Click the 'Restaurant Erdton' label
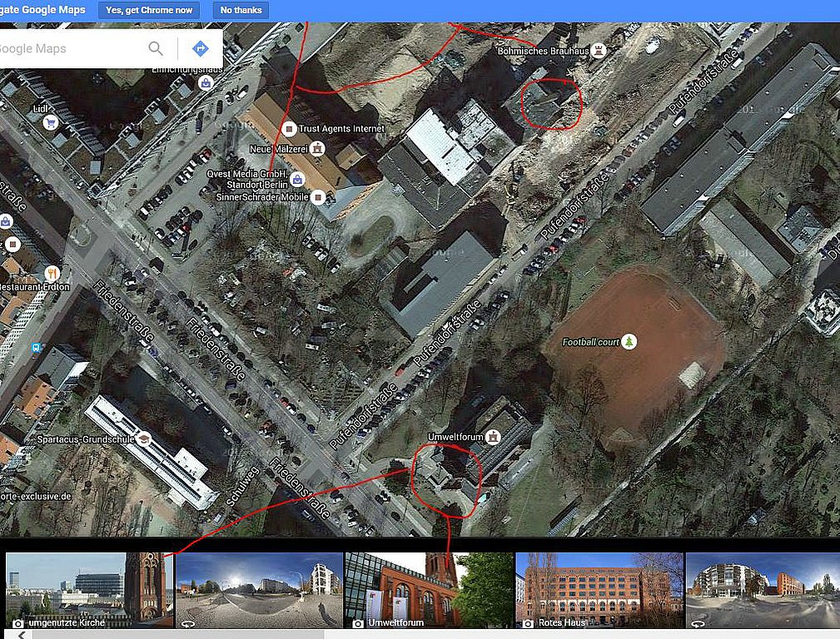Screen dimensions: 840x639 point(35,286)
